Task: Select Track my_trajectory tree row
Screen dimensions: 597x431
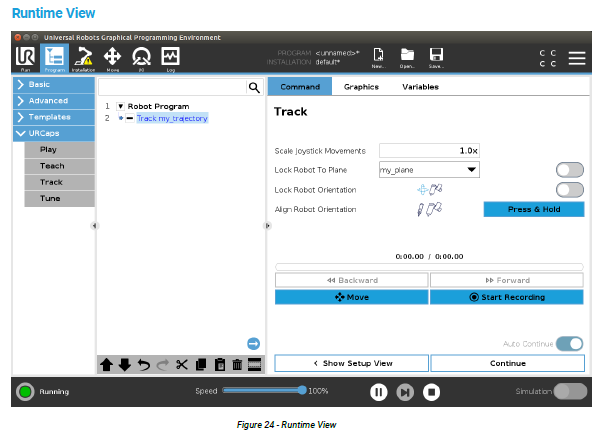Action: (172, 118)
